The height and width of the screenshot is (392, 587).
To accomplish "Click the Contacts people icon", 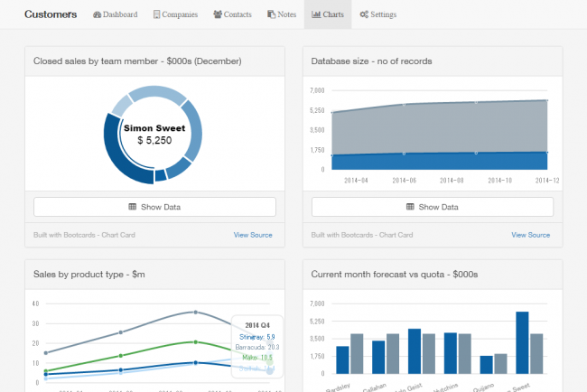I will click(218, 14).
